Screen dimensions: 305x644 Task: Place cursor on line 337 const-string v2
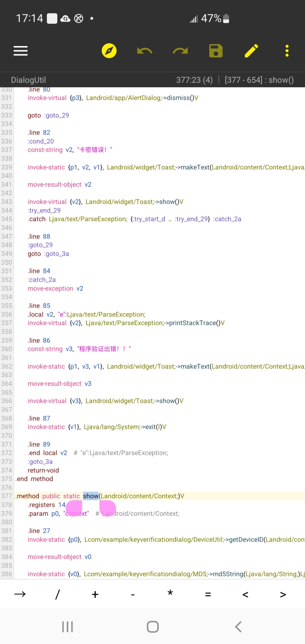[x=70, y=150]
